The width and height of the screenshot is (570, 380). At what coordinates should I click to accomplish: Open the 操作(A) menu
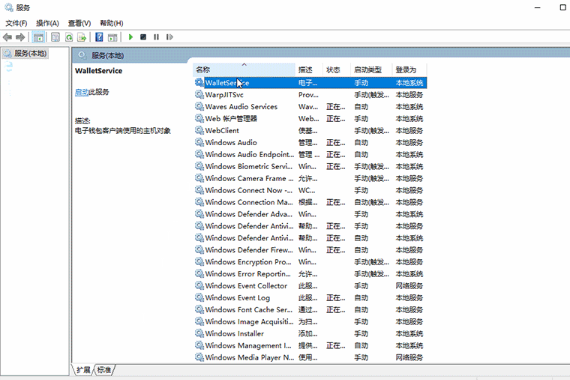48,23
